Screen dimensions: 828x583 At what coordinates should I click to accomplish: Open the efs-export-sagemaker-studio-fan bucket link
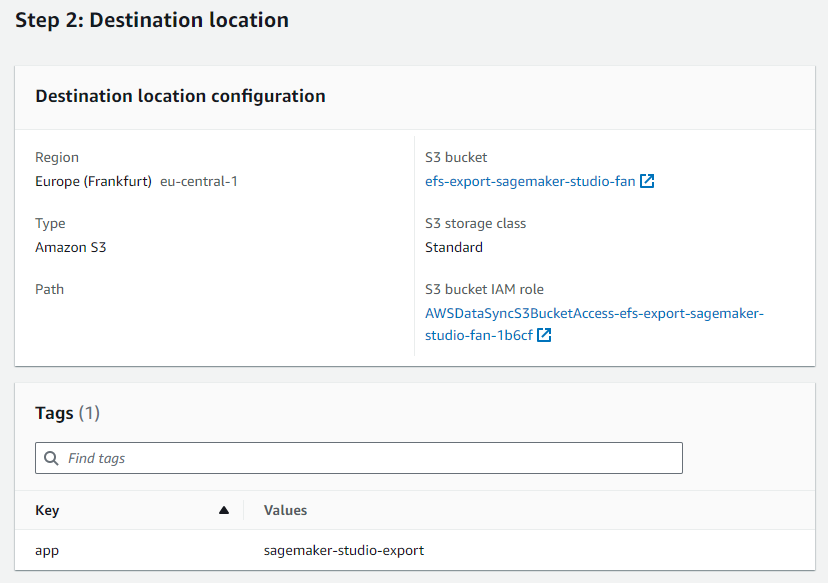pyautogui.click(x=530, y=181)
